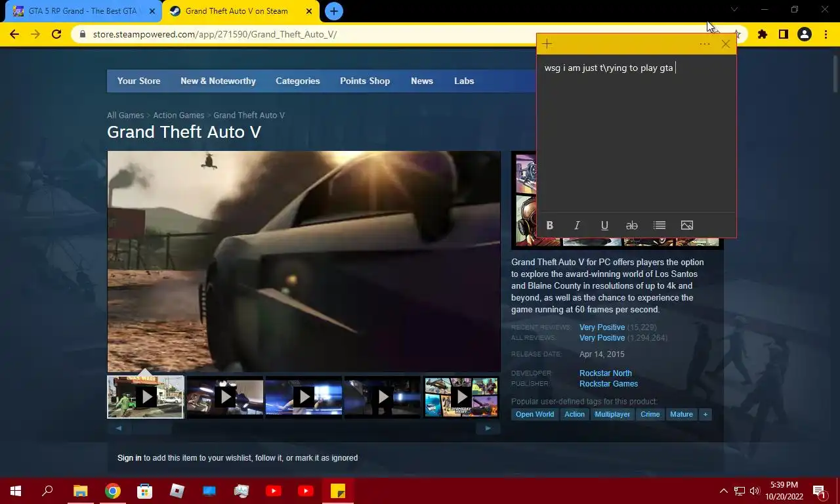
Task: Open Windows Start menu
Action: point(16,491)
